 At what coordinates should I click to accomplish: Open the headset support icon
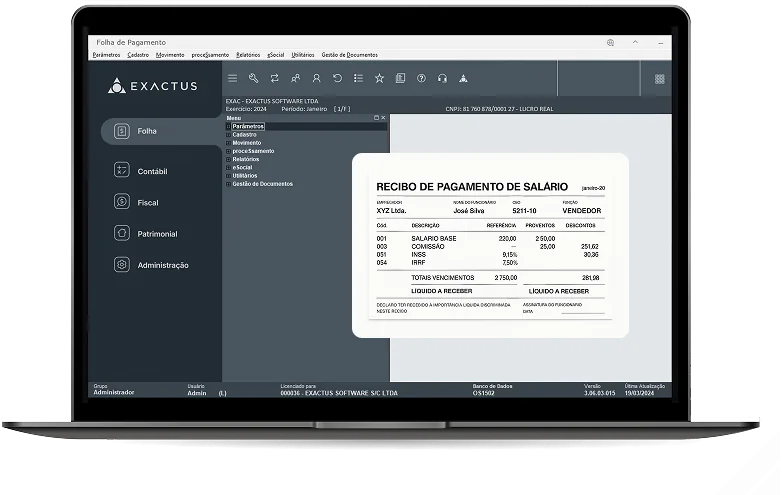coord(442,78)
